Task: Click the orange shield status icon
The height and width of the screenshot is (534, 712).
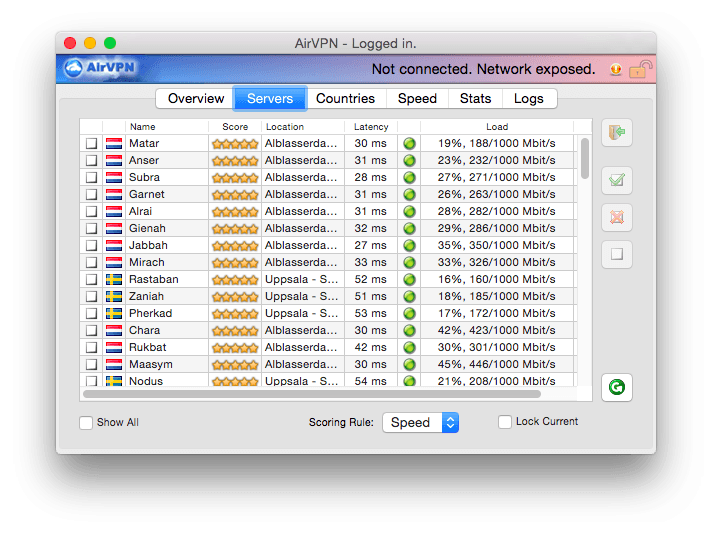Action: pos(616,69)
